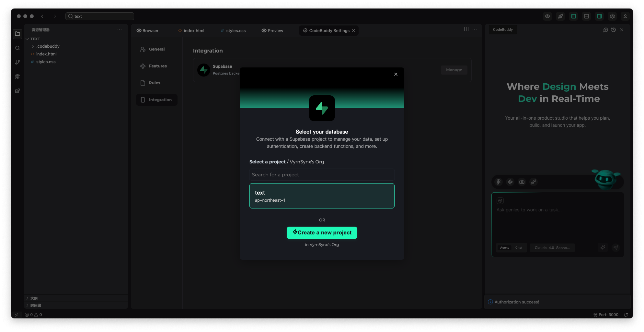Expand the 大纲 outline section
The width and height of the screenshot is (644, 332).
point(31,298)
